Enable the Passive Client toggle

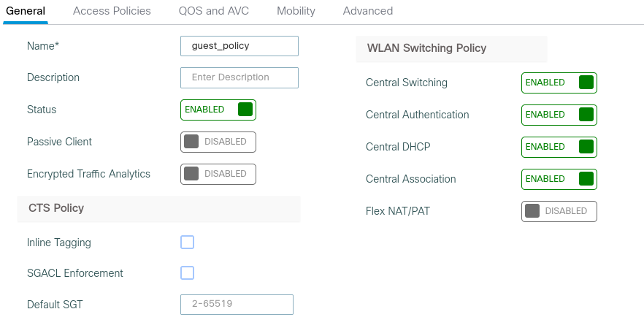tap(218, 142)
